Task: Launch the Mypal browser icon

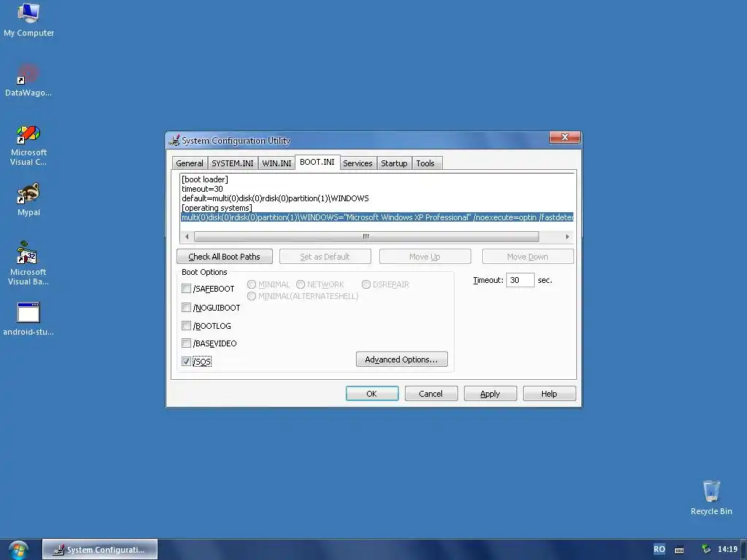Action: (x=28, y=200)
